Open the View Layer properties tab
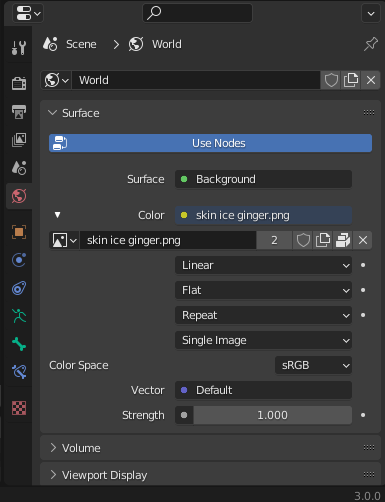This screenshot has height=502, width=385. [x=19, y=140]
